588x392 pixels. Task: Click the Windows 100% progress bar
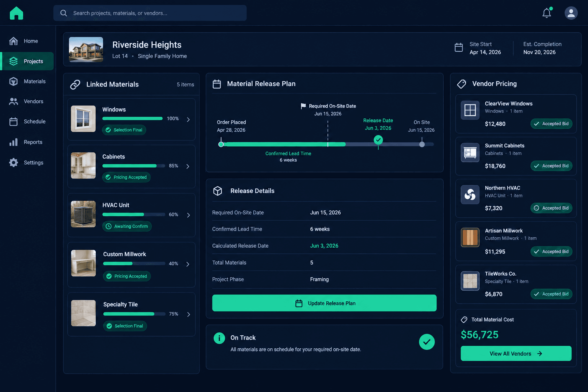click(x=132, y=119)
